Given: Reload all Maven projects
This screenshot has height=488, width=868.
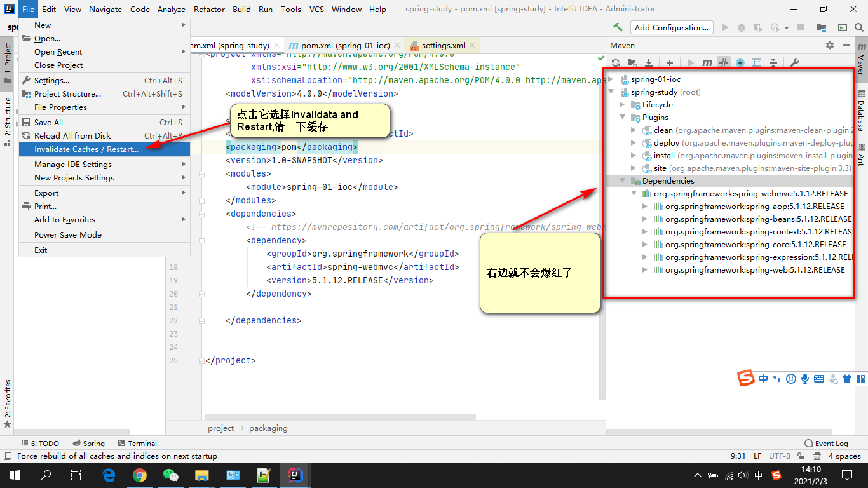Looking at the screenshot, I should (x=615, y=63).
